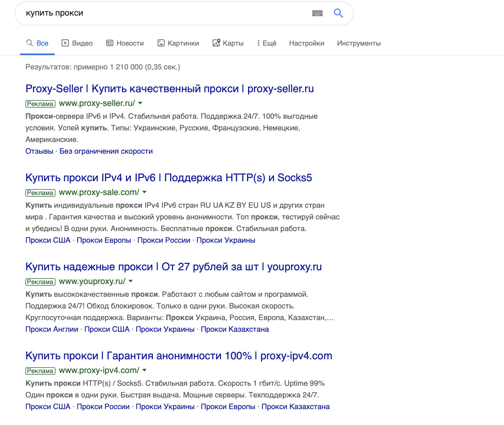The height and width of the screenshot is (425, 504).
Task: Click Прокси Европы under proxy-sale.com
Action: (104, 240)
